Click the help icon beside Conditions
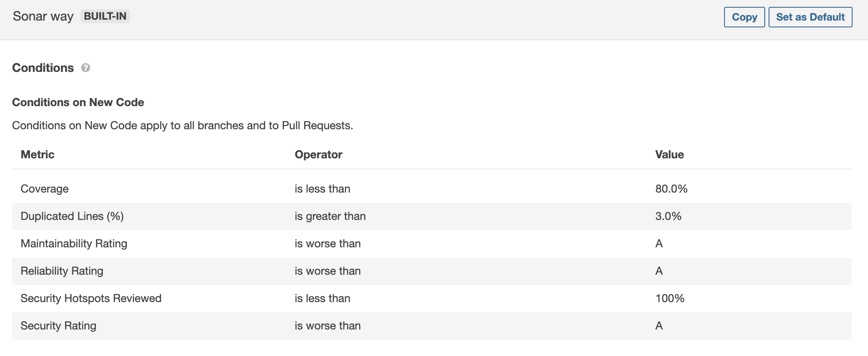Image resolution: width=868 pixels, height=356 pixels. click(86, 68)
